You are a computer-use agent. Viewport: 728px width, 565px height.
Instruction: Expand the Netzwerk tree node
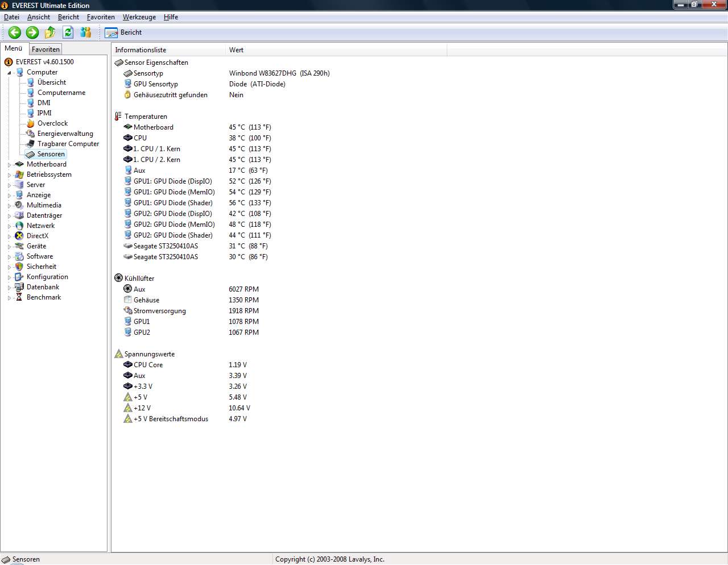9,226
